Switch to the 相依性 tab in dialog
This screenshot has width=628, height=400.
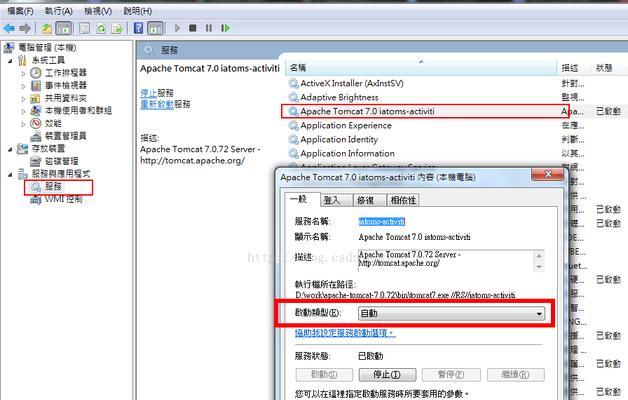point(403,200)
